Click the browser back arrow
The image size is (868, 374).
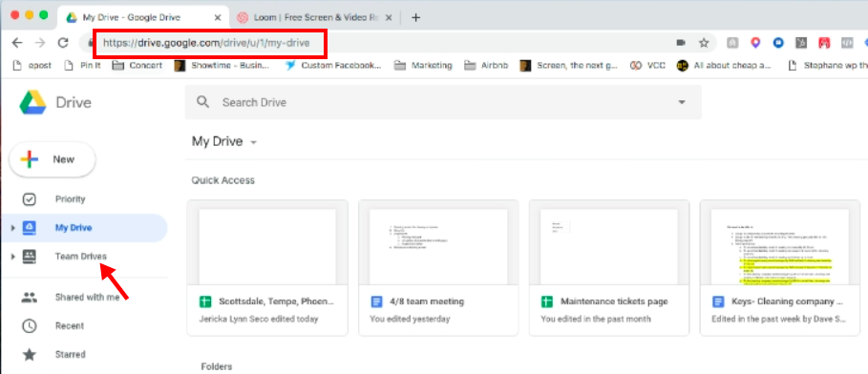pyautogui.click(x=17, y=43)
